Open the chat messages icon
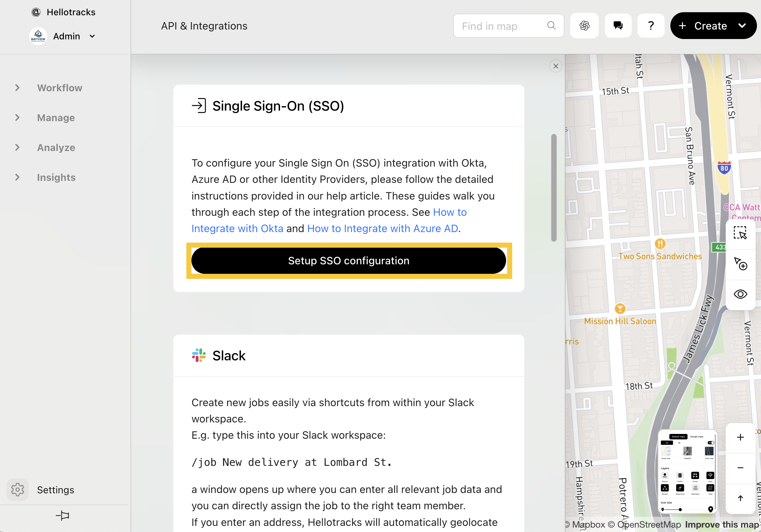 618,26
